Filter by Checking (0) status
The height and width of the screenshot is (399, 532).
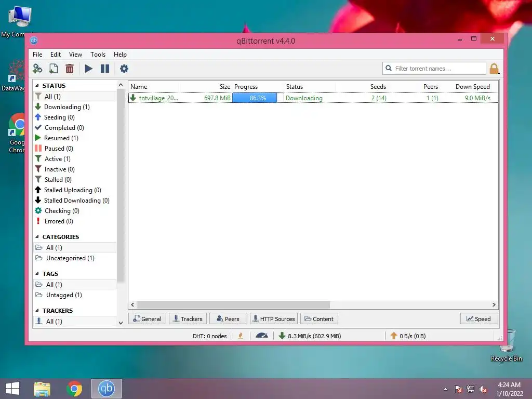[75, 211]
